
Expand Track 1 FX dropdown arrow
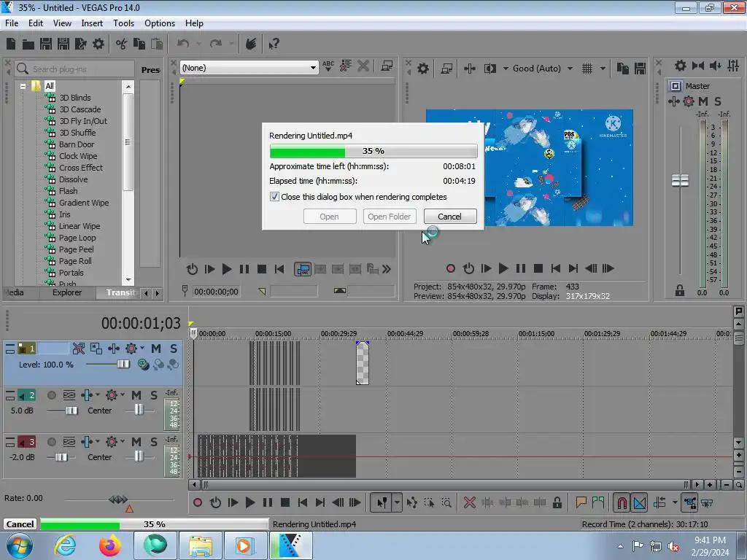click(x=142, y=348)
